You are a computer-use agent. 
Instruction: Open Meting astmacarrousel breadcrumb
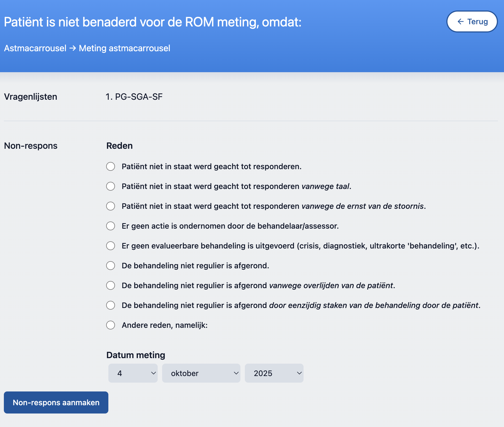[x=124, y=48]
